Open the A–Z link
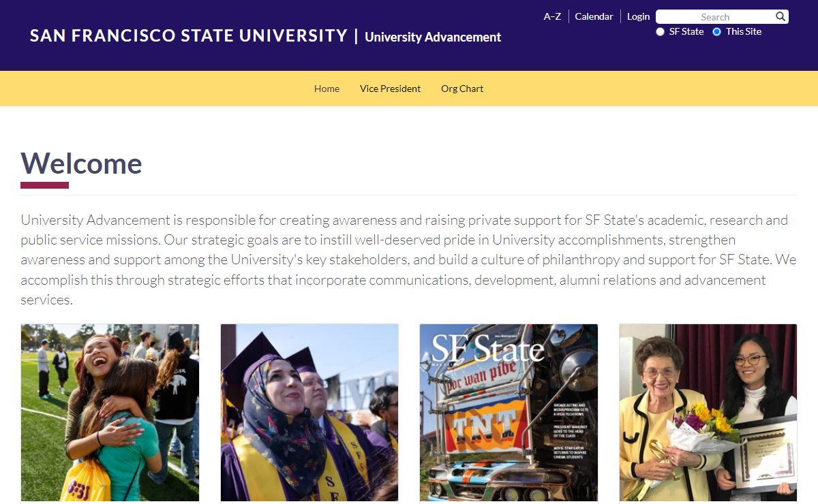Viewport: 818px width, 504px height. [x=552, y=16]
